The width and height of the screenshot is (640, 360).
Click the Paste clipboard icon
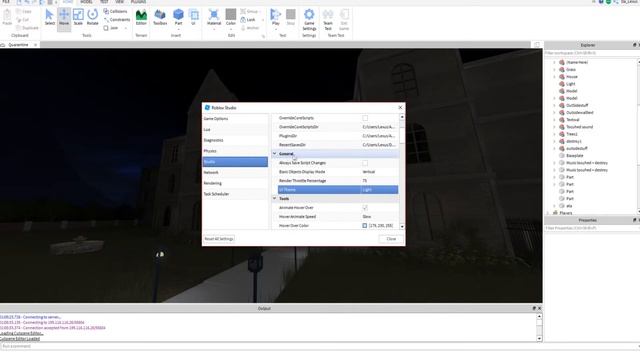tap(7, 18)
